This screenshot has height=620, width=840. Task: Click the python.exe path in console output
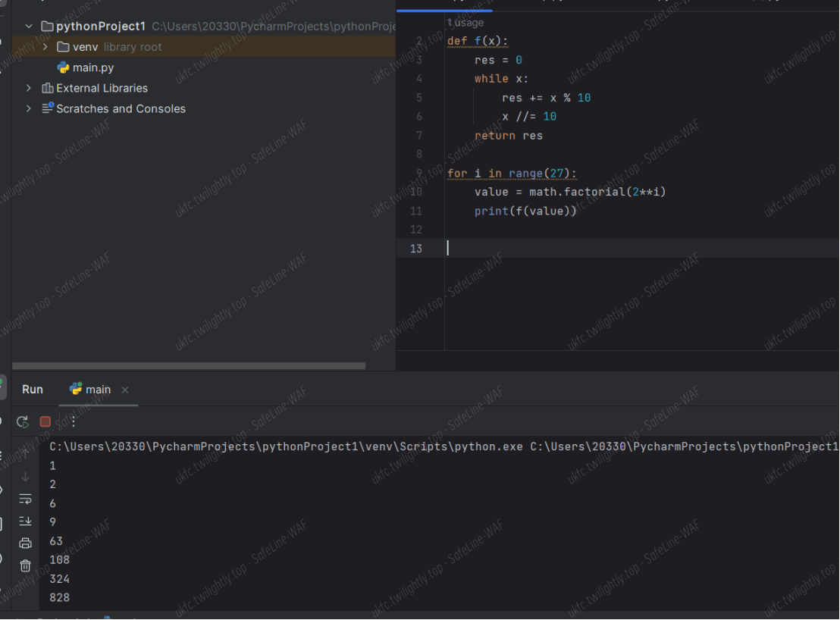click(x=286, y=446)
